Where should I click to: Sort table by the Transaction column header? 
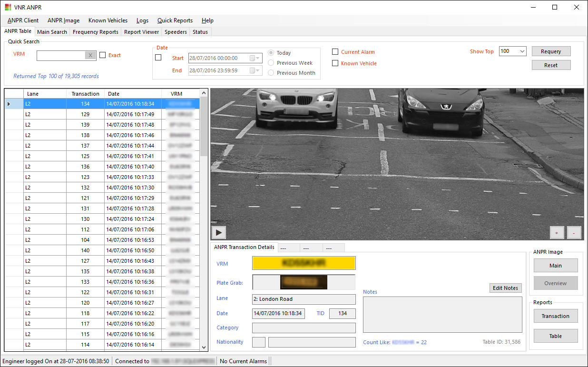pos(86,94)
